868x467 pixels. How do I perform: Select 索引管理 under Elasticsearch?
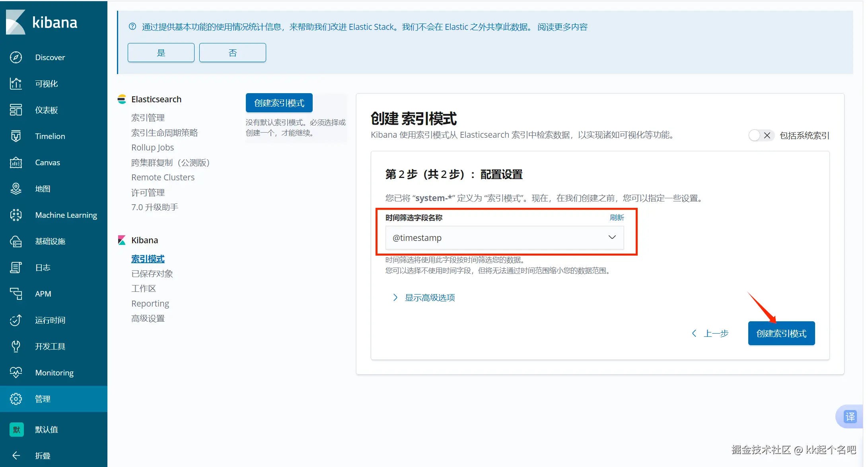148,118
